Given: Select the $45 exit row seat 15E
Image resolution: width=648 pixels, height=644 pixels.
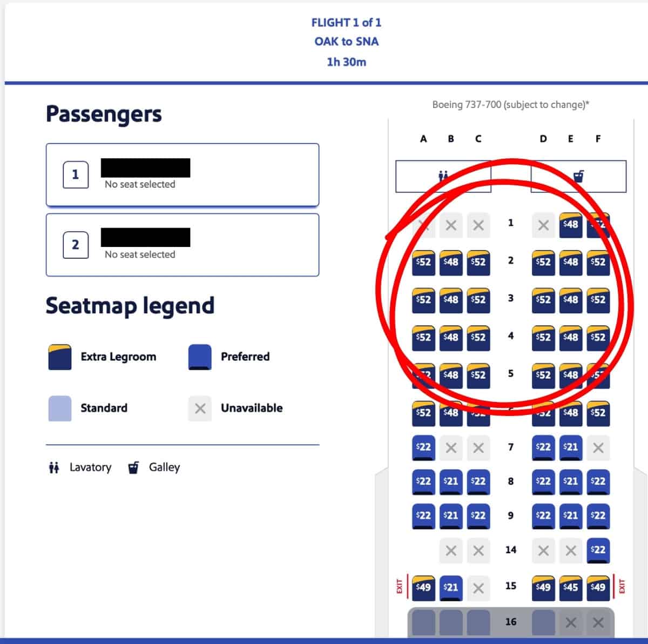Looking at the screenshot, I should 571,586.
